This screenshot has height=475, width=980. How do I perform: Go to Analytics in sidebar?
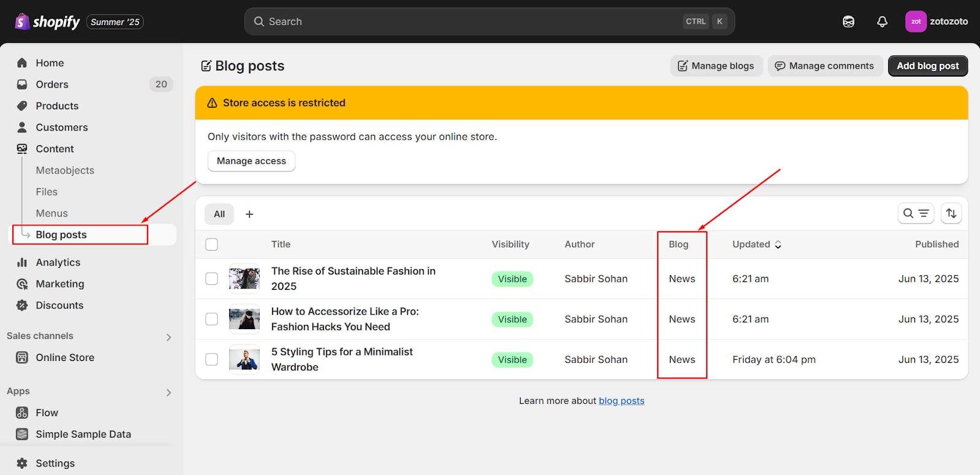click(x=58, y=262)
